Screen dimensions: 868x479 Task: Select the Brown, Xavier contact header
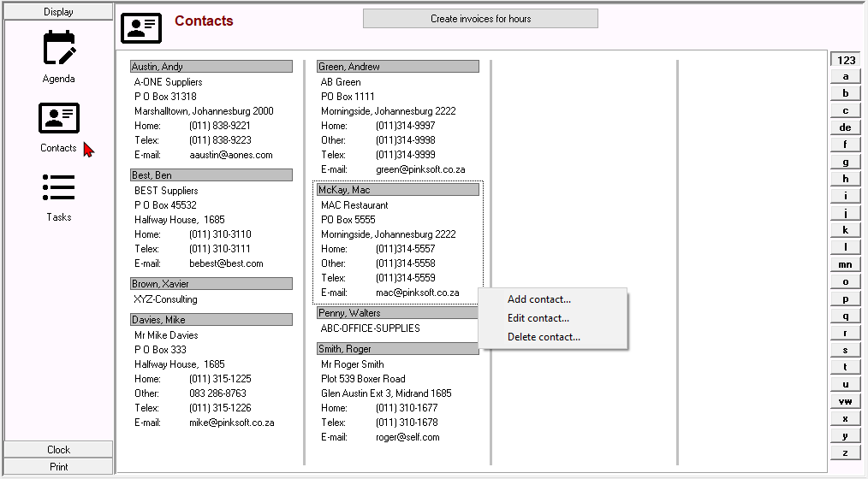coord(211,284)
